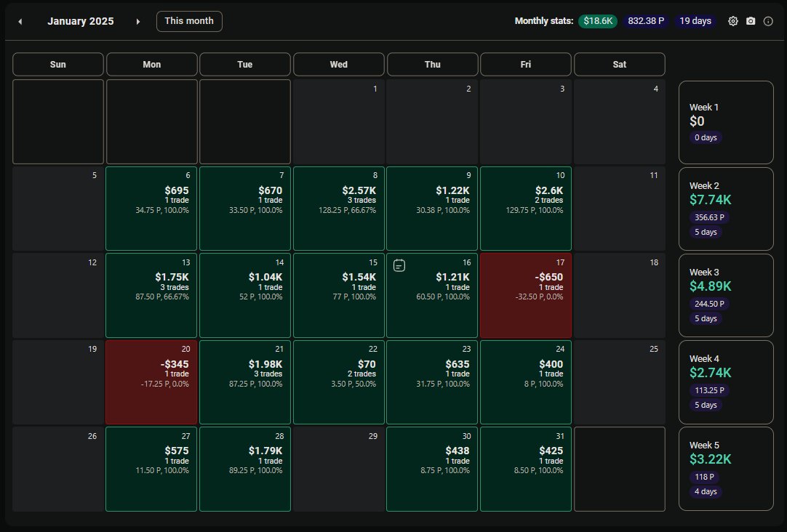Image resolution: width=787 pixels, height=532 pixels.
Task: Click the 113.25 P badge in Week 4
Action: coord(709,390)
